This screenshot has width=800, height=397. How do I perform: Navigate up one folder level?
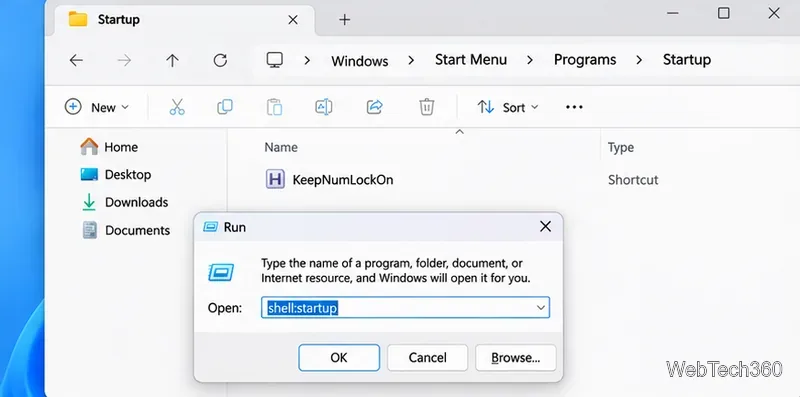click(172, 60)
